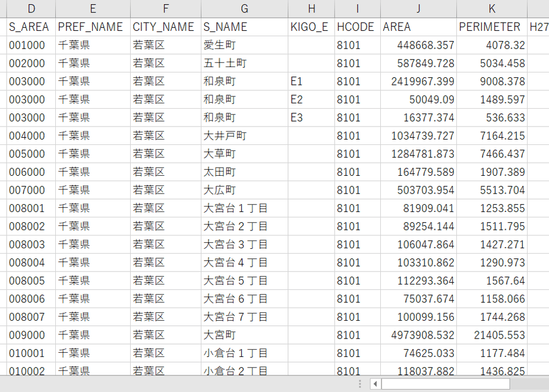Select perimeter value 1744.268

[x=492, y=317]
